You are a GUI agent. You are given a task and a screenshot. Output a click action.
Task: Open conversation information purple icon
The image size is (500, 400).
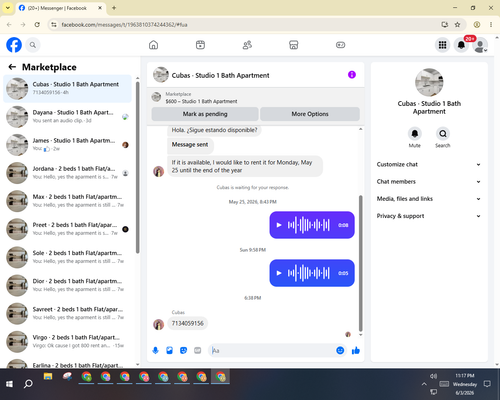tap(352, 75)
